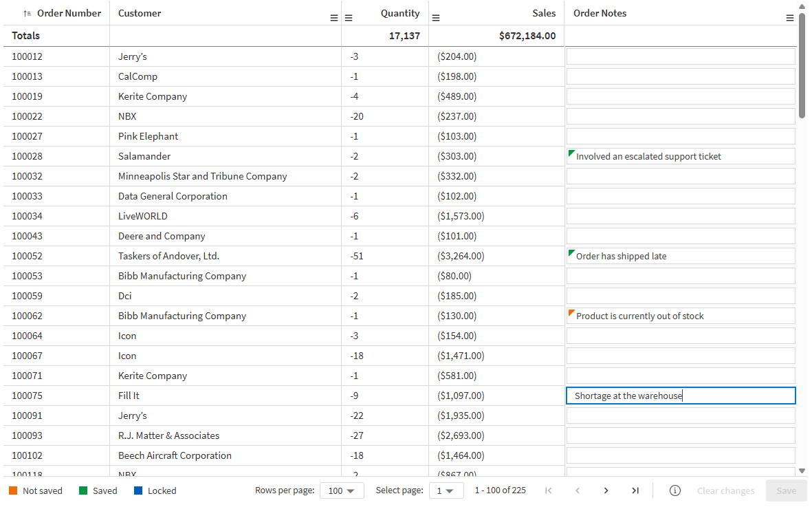The height and width of the screenshot is (507, 812).
Task: Click the Save button
Action: tap(786, 490)
